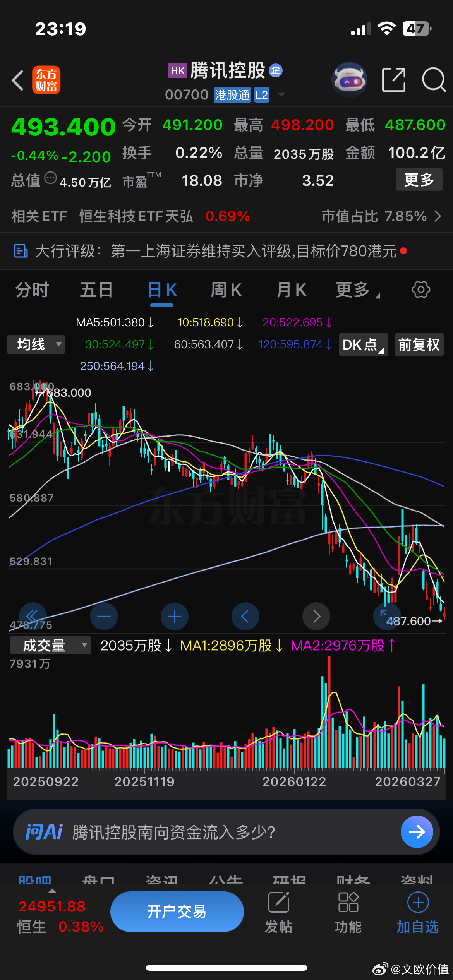
Task: Open the 功能 functions grid icon
Action: [x=348, y=902]
